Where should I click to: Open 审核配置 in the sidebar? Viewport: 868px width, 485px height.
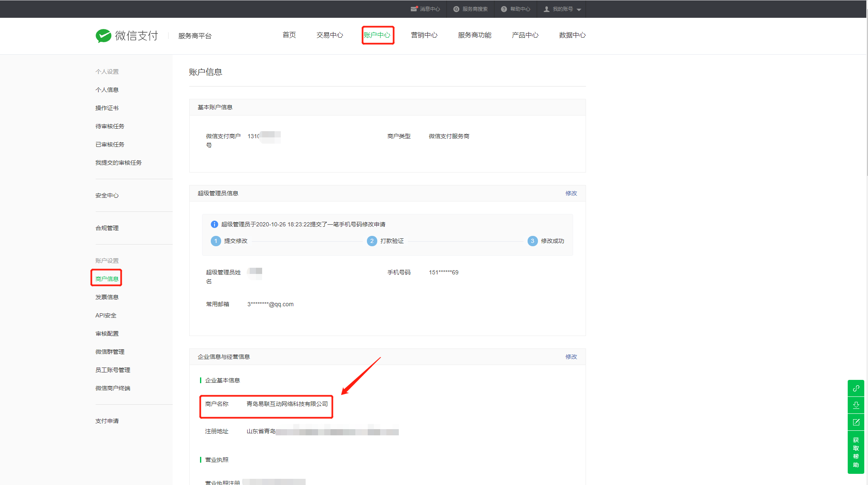(x=107, y=334)
